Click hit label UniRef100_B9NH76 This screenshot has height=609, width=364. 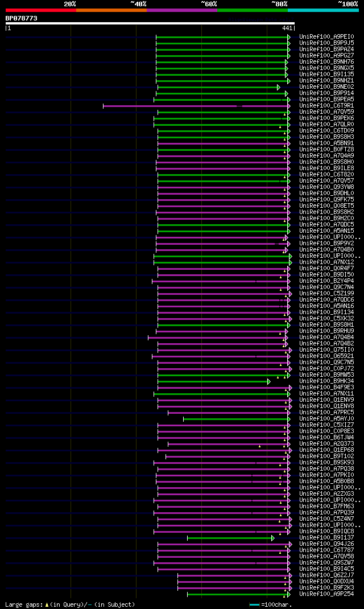(x=326, y=62)
